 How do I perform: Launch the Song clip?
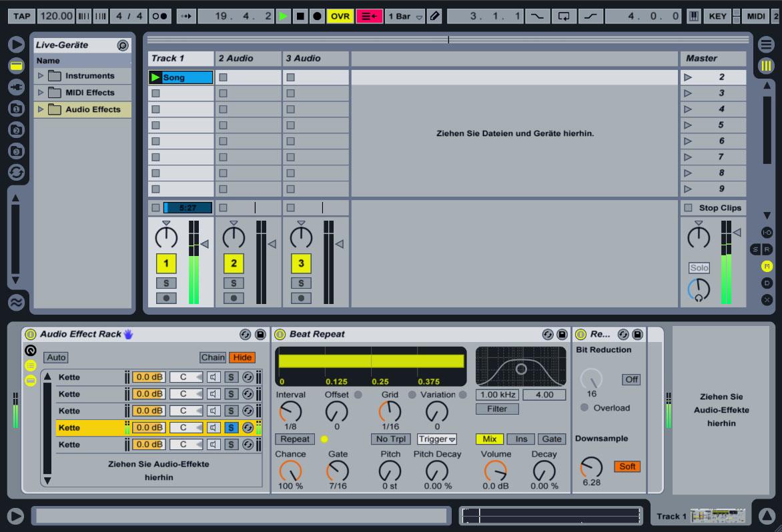pos(155,77)
